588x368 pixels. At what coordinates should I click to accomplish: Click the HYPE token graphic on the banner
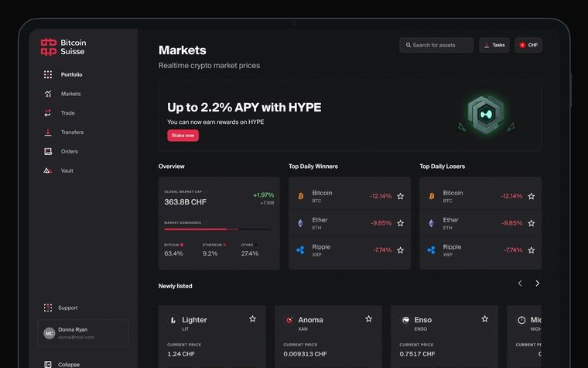pyautogui.click(x=486, y=114)
